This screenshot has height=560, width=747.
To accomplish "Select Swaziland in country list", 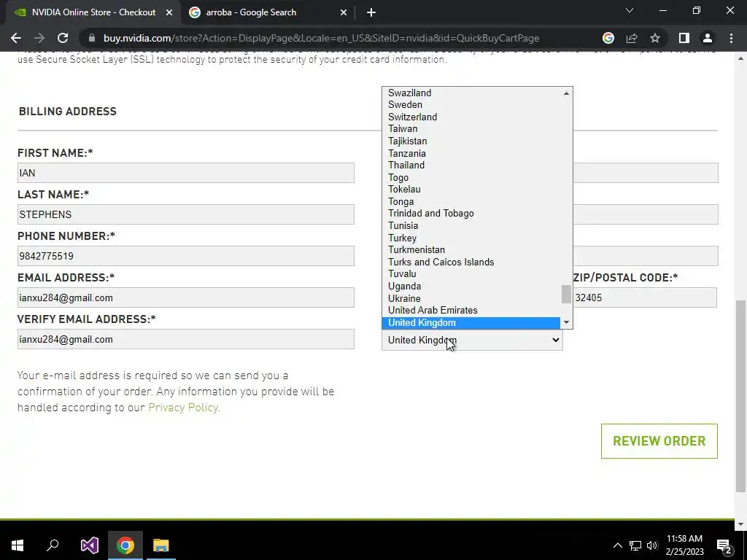I will [x=471, y=93].
